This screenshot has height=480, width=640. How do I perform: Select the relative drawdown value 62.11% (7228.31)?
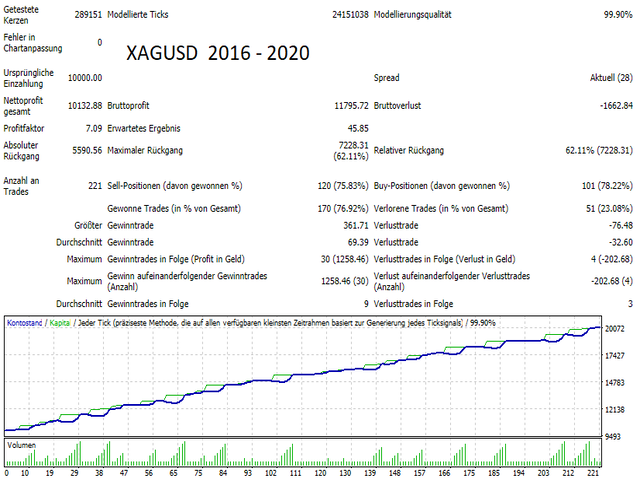click(x=599, y=151)
